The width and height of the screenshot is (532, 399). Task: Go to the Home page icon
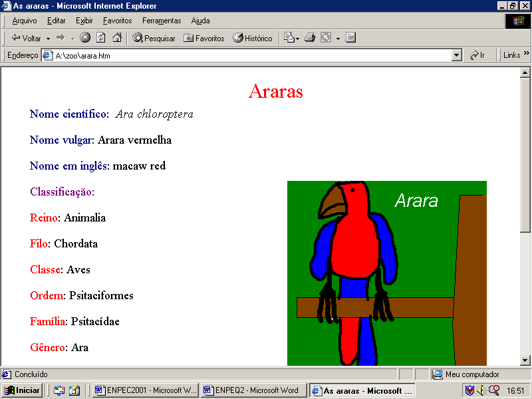tap(117, 38)
